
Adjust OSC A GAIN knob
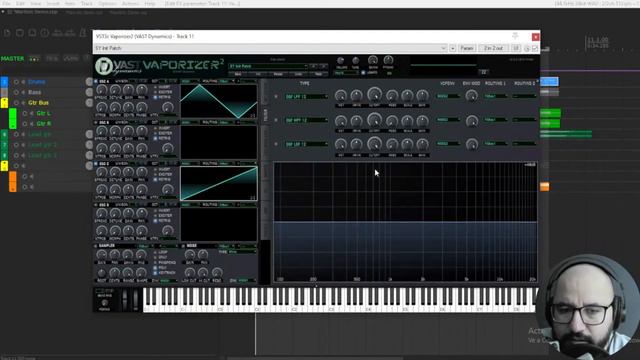coord(129,90)
